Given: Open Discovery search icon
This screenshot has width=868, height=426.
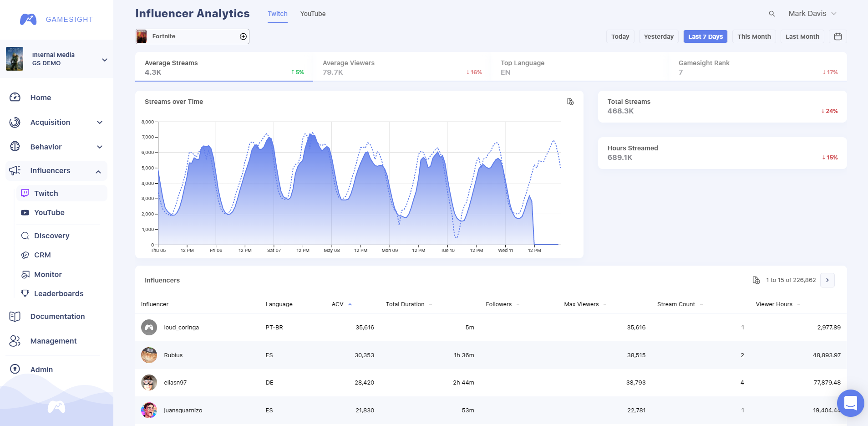Looking at the screenshot, I should [x=25, y=236].
